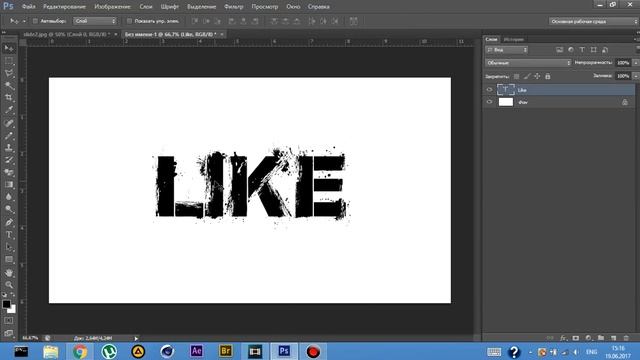
Task: Open the workspace switcher dropdown
Action: tap(593, 21)
